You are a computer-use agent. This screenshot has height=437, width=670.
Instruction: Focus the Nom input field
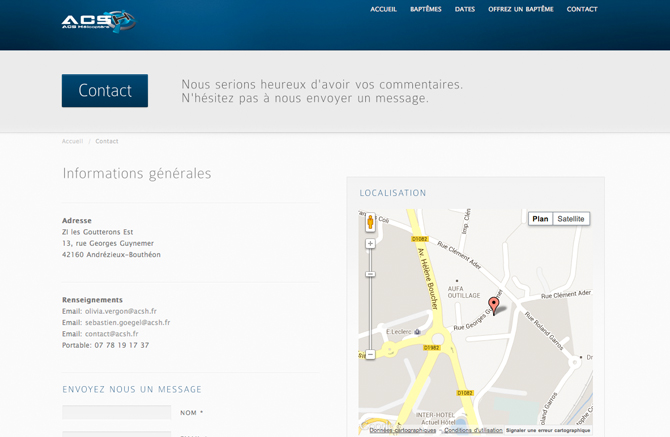click(x=116, y=412)
